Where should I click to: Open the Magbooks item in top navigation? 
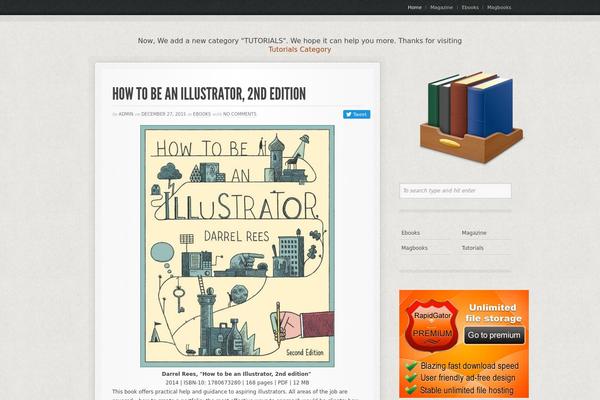(499, 7)
